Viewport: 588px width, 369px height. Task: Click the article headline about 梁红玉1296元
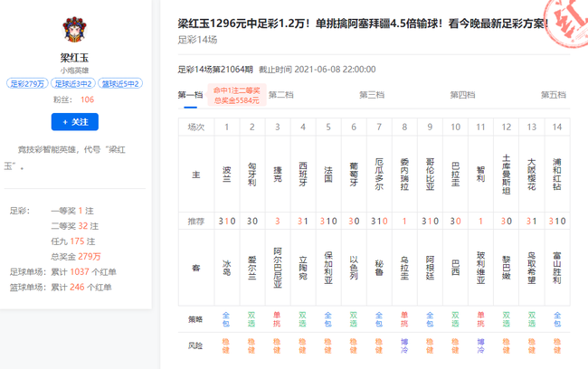click(363, 24)
